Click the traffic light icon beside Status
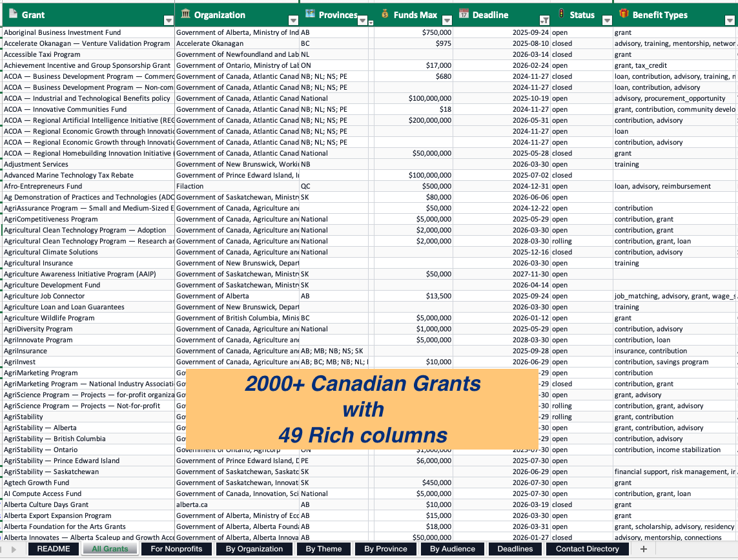 [x=562, y=14]
